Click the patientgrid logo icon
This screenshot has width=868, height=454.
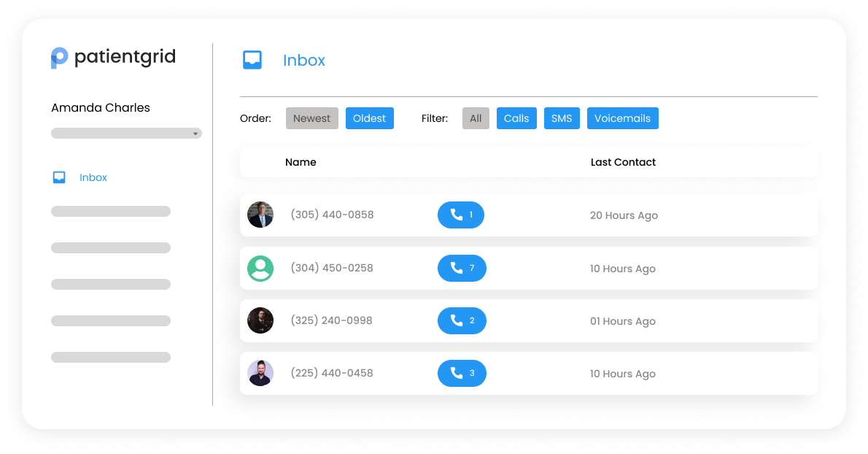(59, 58)
